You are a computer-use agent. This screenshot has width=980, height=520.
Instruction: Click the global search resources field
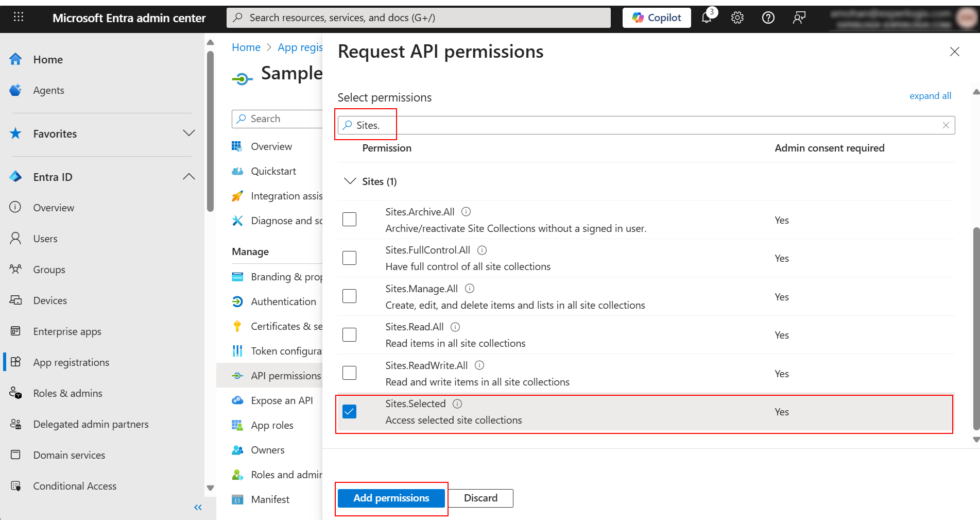pos(418,18)
